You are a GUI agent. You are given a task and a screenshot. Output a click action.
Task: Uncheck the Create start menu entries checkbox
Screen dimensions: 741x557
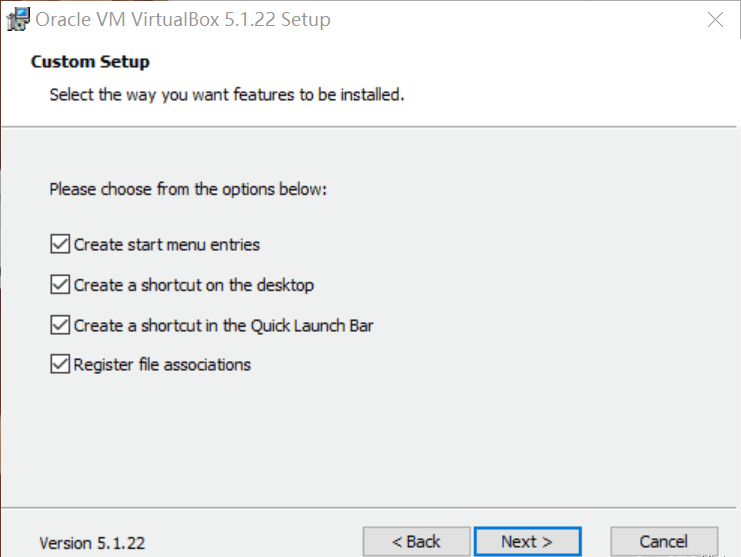click(60, 244)
